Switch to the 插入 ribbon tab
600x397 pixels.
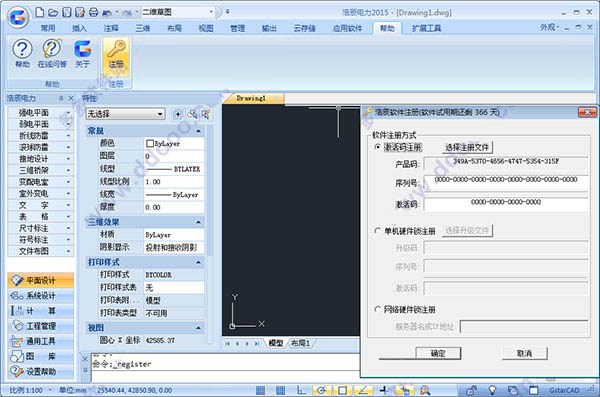[x=79, y=28]
